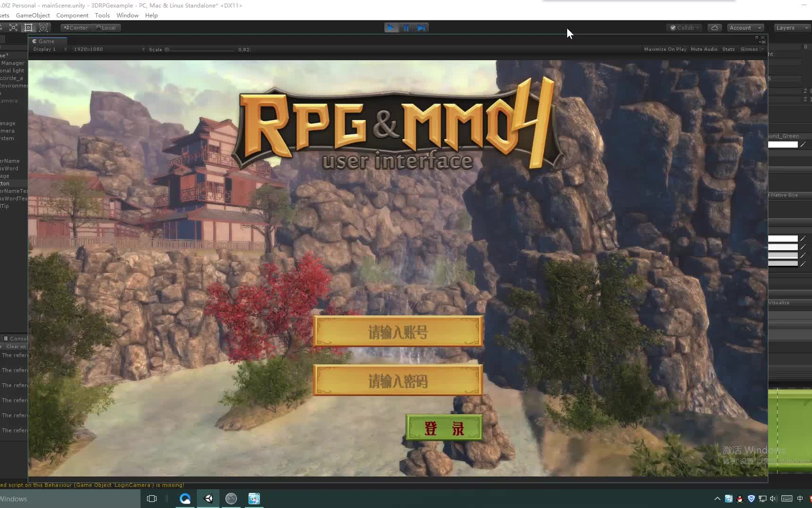
Task: Select the combined Transform tool
Action: [43, 28]
